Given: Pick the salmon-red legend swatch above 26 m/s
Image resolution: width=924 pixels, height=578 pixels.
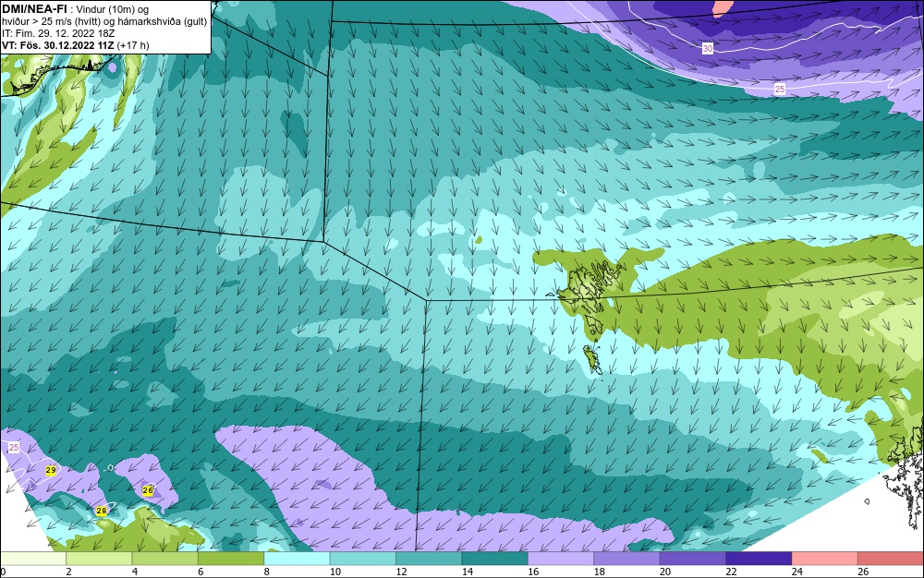Looking at the screenshot, I should 891,559.
